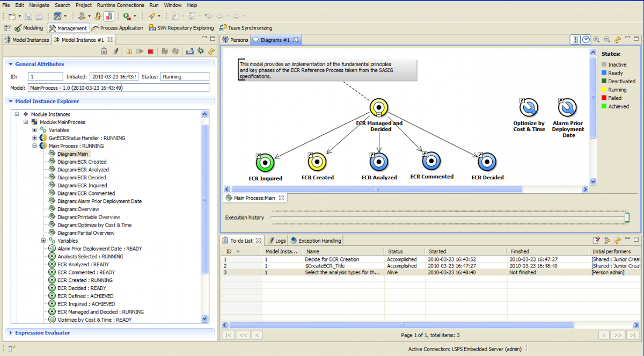Toggle the clock history button in Diagrams toolbar
This screenshot has width=644, height=356.
coord(586,40)
